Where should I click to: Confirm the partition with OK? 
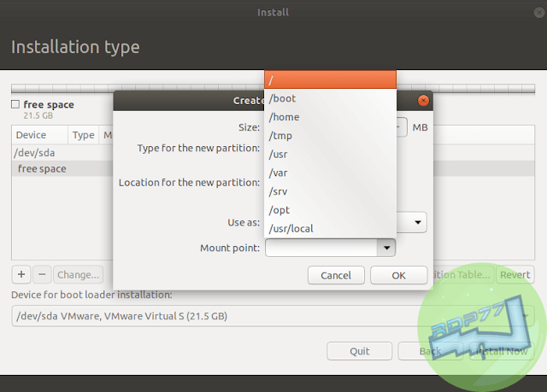pyautogui.click(x=399, y=275)
